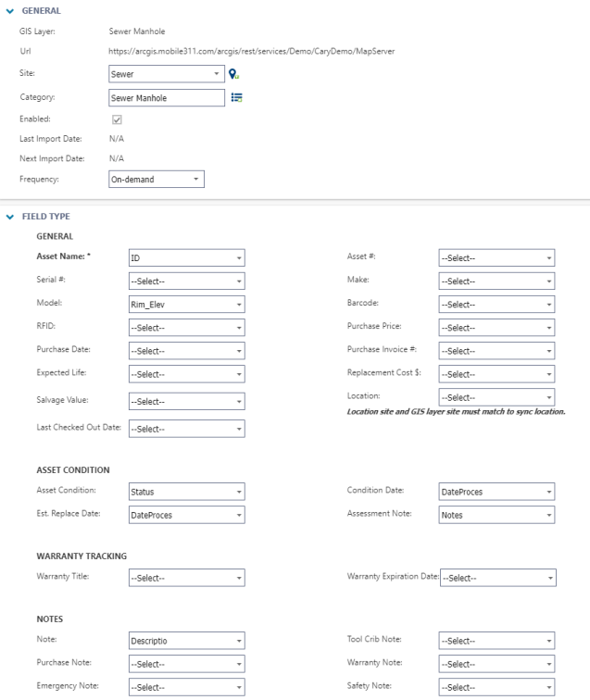Open the Frequency dropdown showing On-demand
This screenshot has height=700, width=590.
pos(157,179)
